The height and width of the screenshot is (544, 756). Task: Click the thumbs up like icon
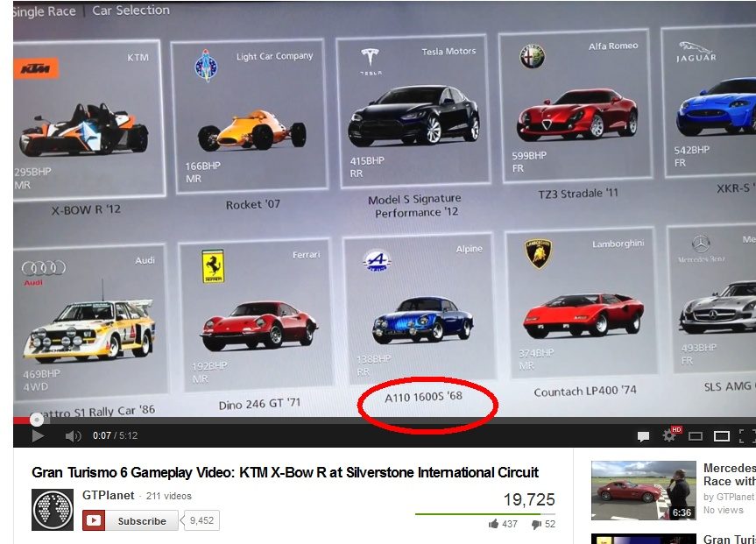[x=494, y=524]
